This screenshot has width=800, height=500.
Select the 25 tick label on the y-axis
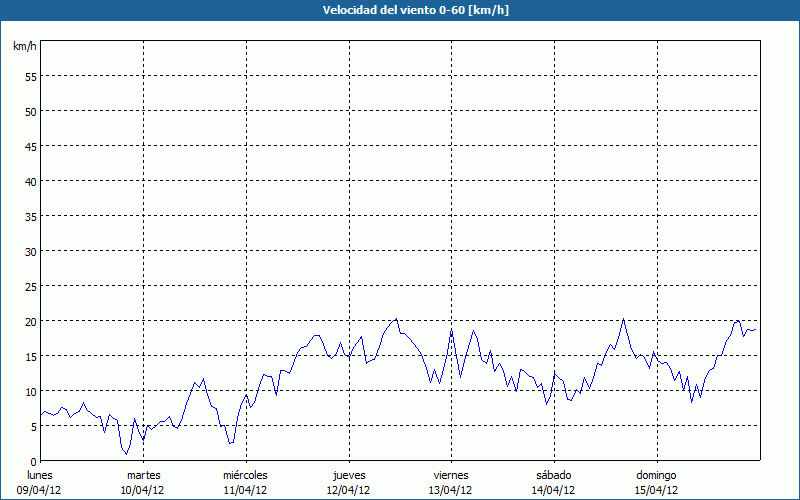[30, 287]
